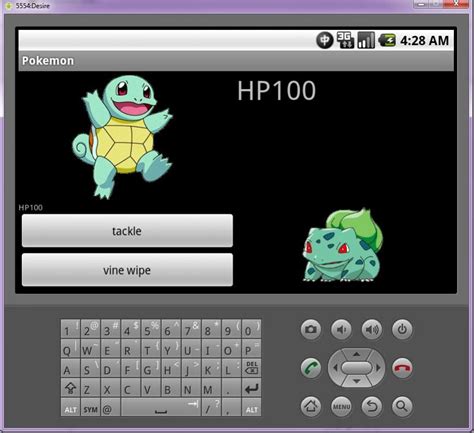Click the D-pad center select button
The height and width of the screenshot is (433, 474).
tap(356, 368)
